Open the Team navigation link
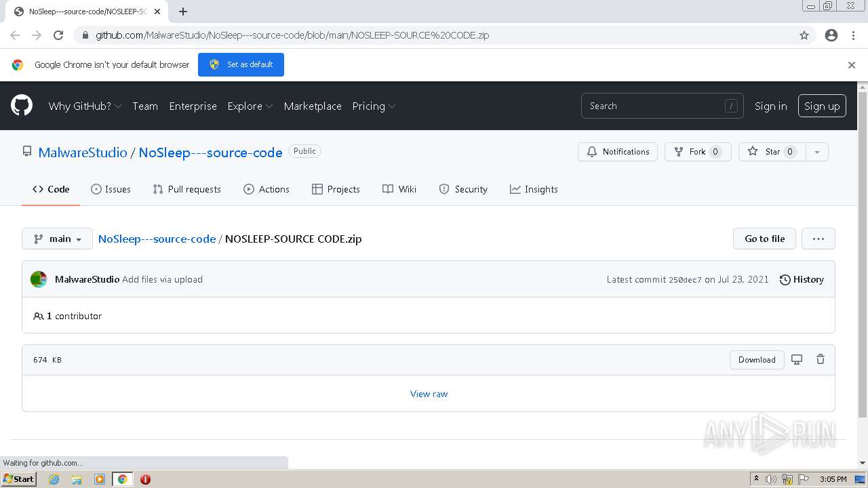The height and width of the screenshot is (488, 868). 145,106
